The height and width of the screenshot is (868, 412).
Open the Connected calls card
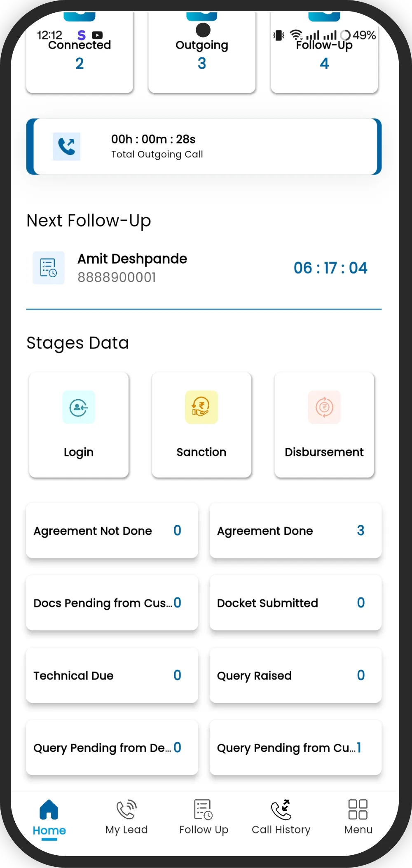(x=80, y=58)
